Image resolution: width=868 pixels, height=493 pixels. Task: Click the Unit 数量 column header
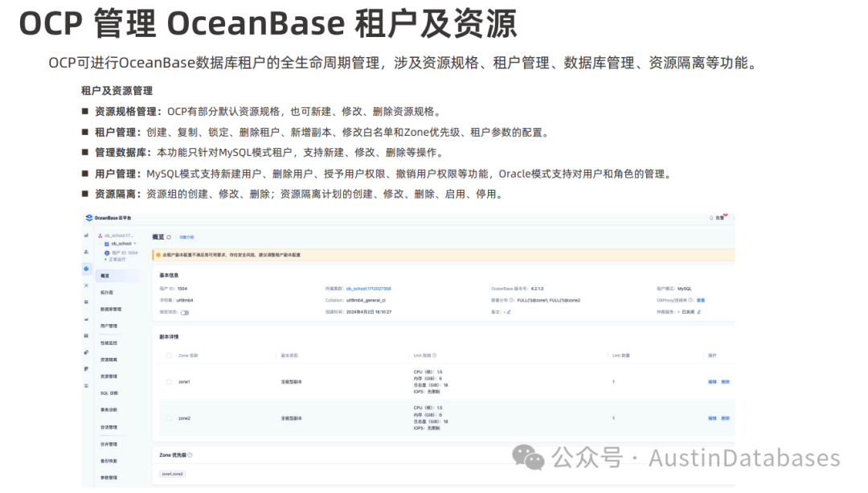tap(621, 355)
